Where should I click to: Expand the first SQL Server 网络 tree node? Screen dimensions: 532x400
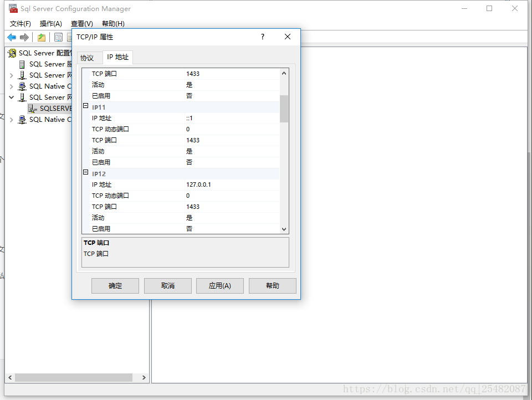pyautogui.click(x=11, y=75)
